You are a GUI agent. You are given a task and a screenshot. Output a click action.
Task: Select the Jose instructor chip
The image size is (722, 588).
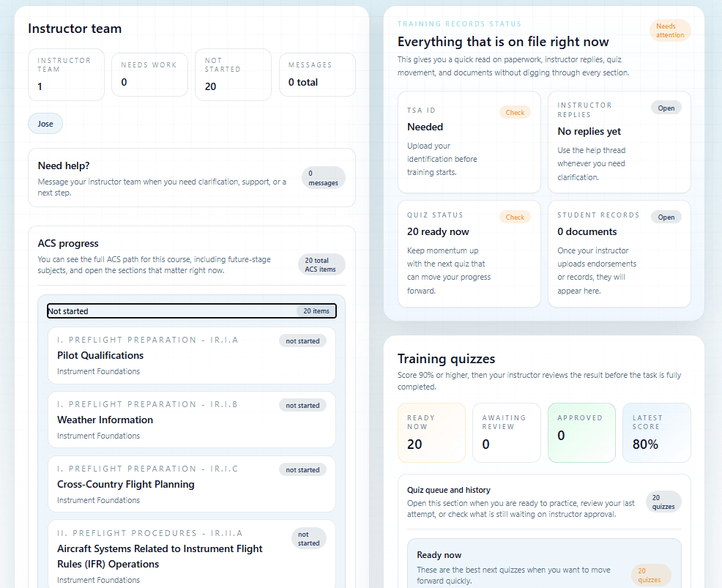coord(45,124)
